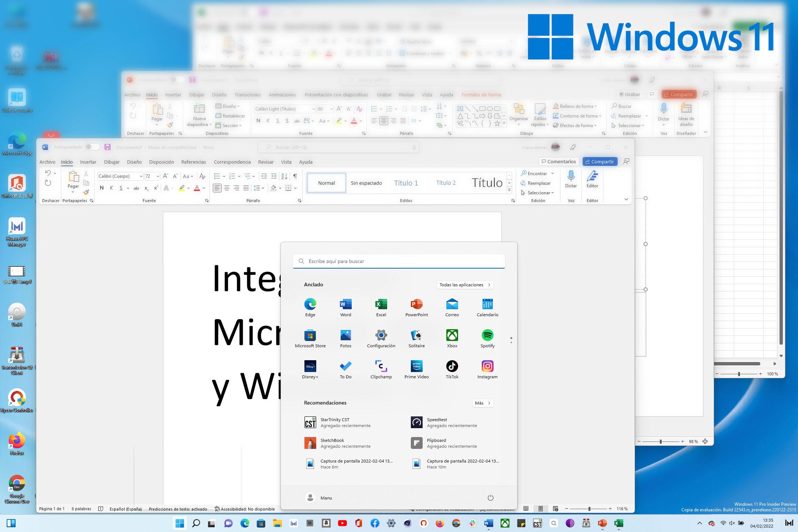The width and height of the screenshot is (798, 532).
Task: Switch to Word Disposición tab
Action: click(x=161, y=162)
